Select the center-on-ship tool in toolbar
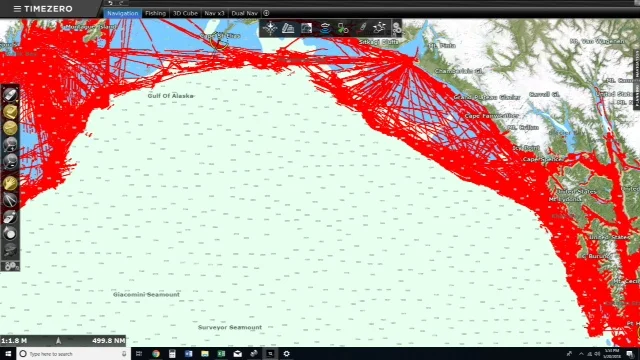Viewport: 640px width, 360px height. [x=10, y=95]
